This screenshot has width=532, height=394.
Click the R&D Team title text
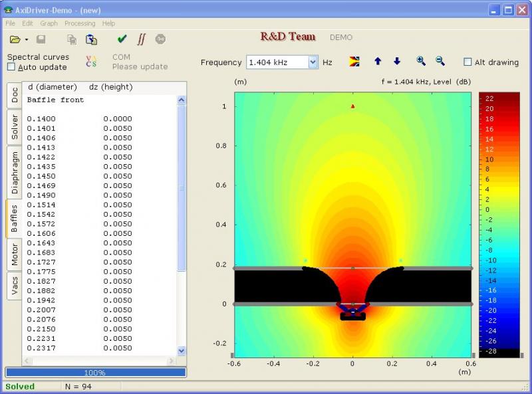coord(288,37)
